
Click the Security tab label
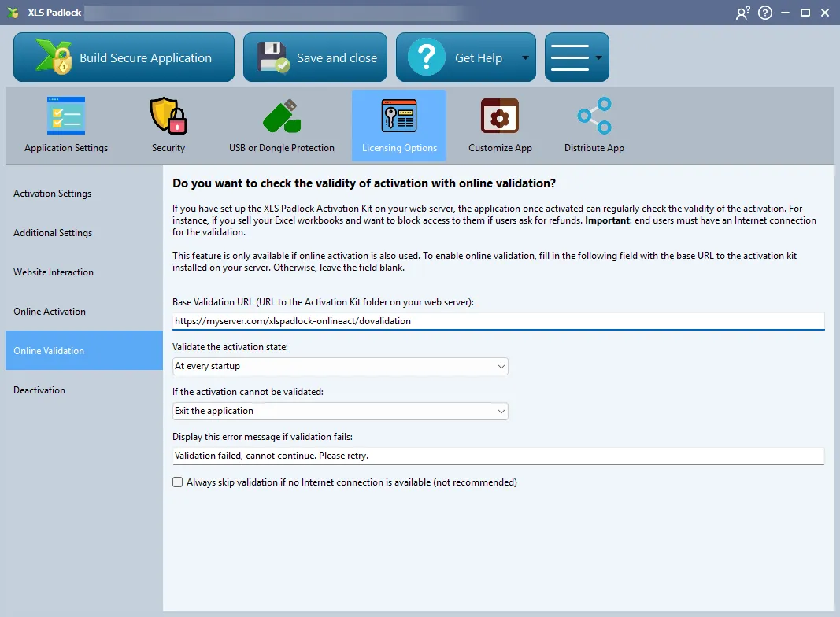pyautogui.click(x=168, y=148)
